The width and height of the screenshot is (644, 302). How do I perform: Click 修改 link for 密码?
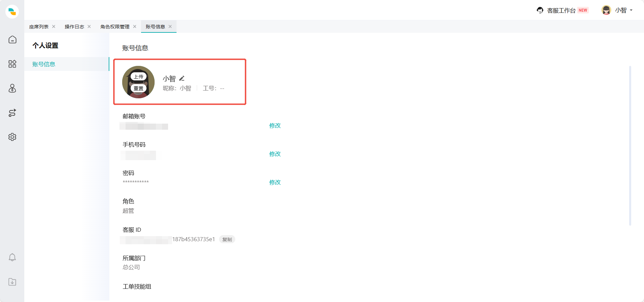pyautogui.click(x=275, y=182)
